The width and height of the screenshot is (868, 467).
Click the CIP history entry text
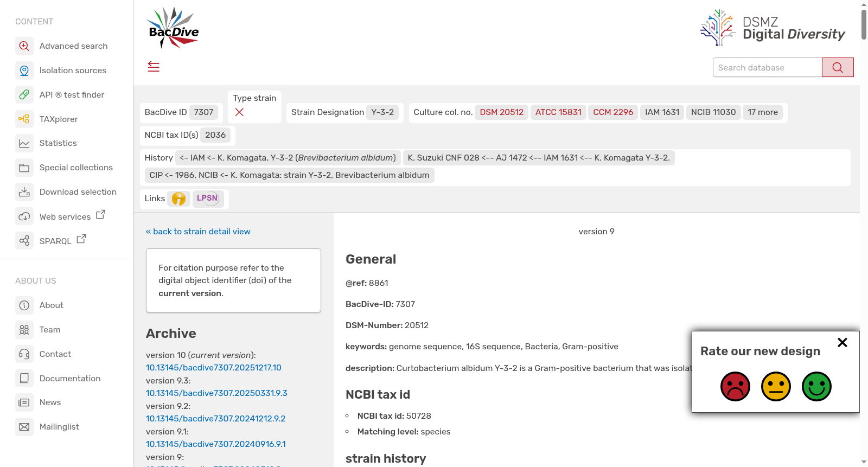pyautogui.click(x=289, y=175)
